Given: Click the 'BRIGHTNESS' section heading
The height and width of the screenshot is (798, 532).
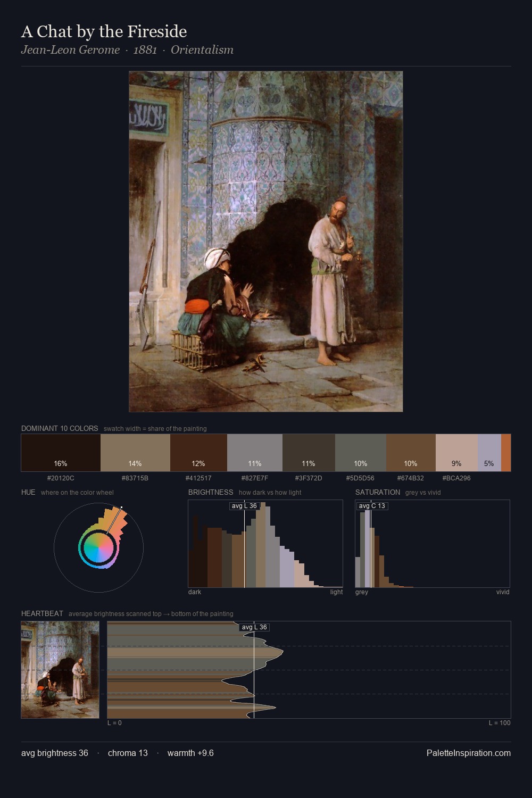Looking at the screenshot, I should click(x=211, y=492).
